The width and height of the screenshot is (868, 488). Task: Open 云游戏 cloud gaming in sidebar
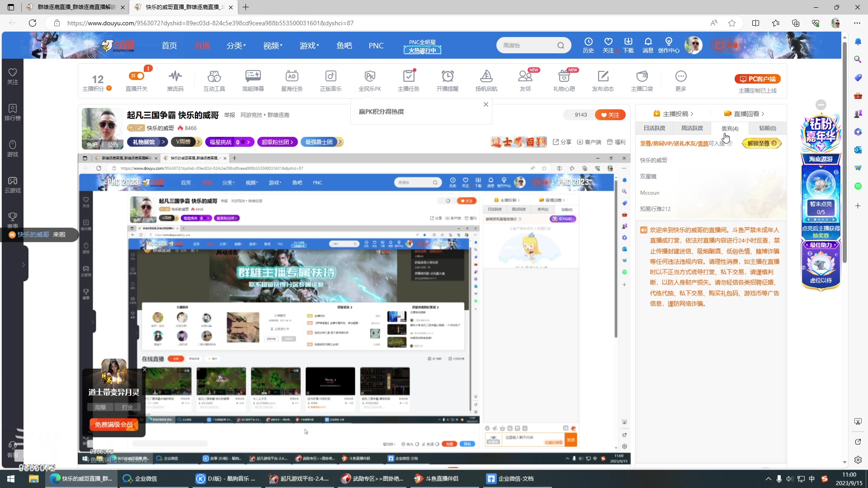coord(13,184)
